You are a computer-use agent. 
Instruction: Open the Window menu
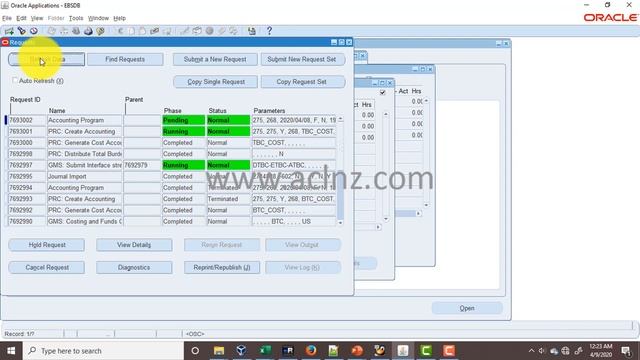coord(98,18)
